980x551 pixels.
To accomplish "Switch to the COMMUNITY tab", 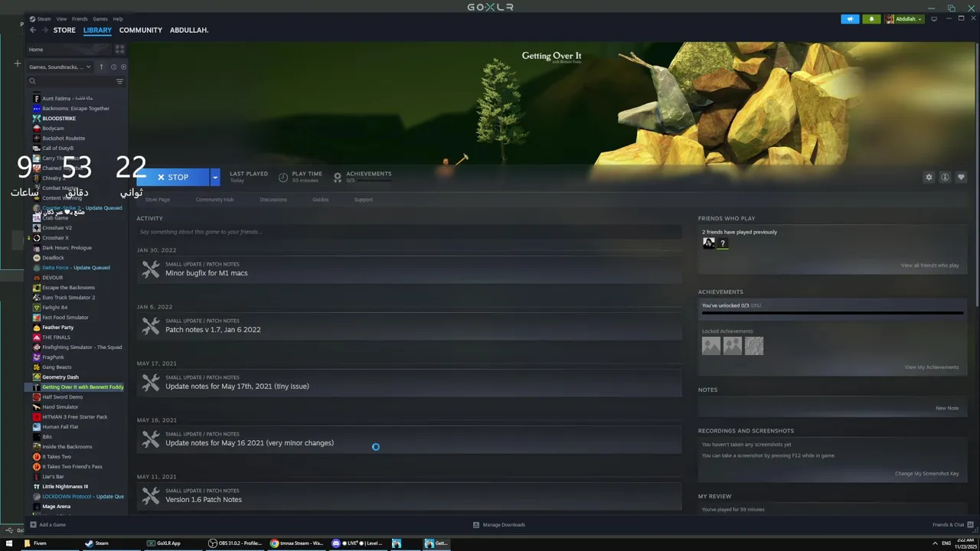I will [141, 30].
